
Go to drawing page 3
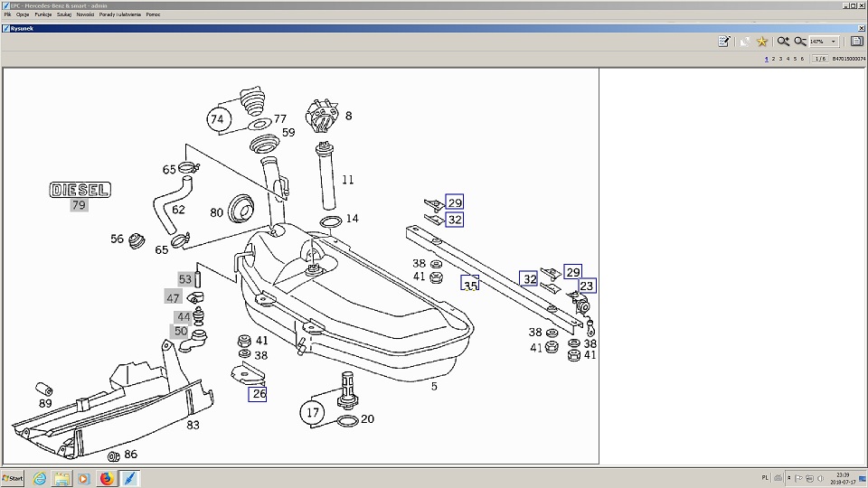point(780,59)
